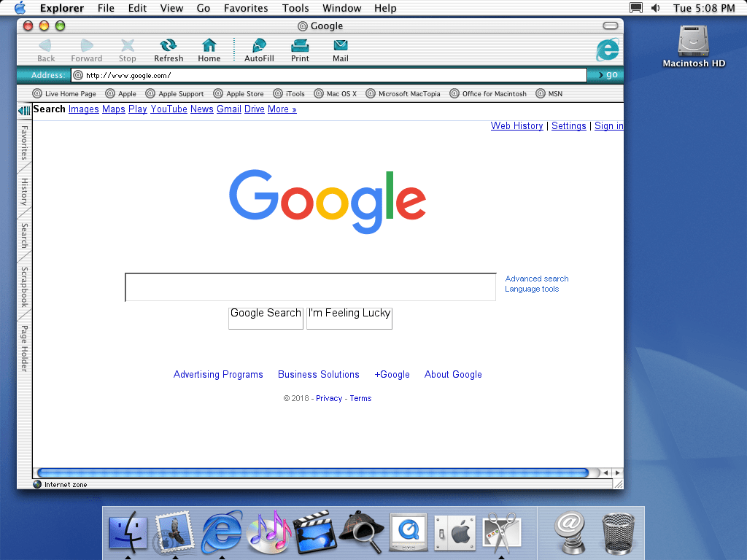
Task: Click the Internet Explorer 'e' logo
Action: 608,50
